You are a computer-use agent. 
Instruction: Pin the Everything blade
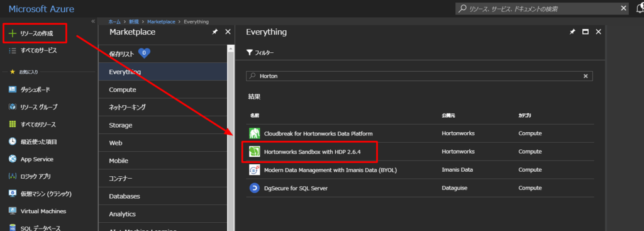pyautogui.click(x=572, y=32)
